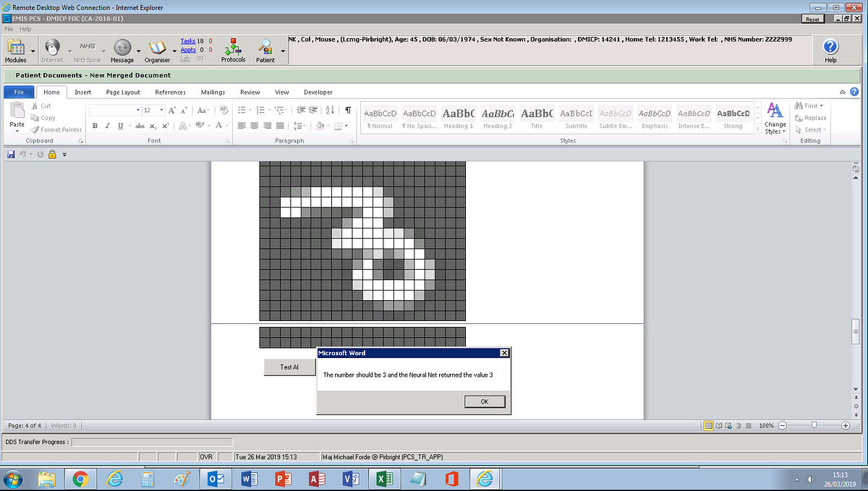Open the Replace tool

[x=812, y=116]
